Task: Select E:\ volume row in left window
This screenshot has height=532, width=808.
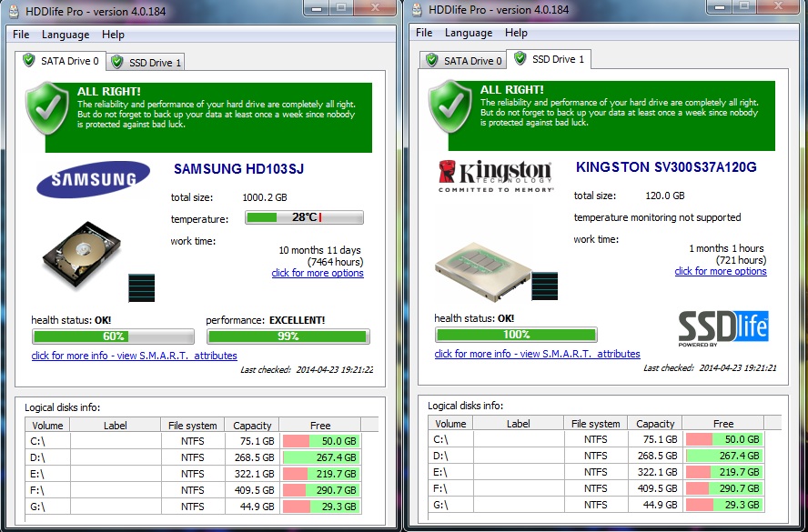Action: (x=193, y=474)
